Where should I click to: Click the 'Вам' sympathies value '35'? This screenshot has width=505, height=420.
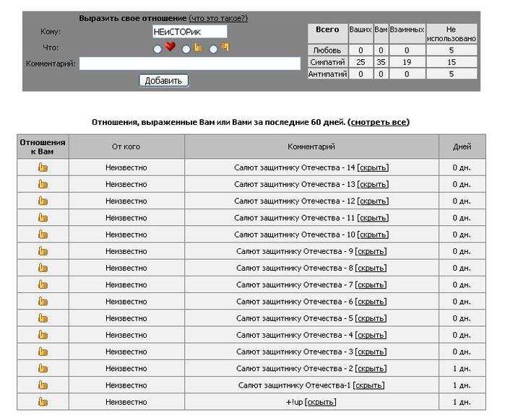pos(381,62)
